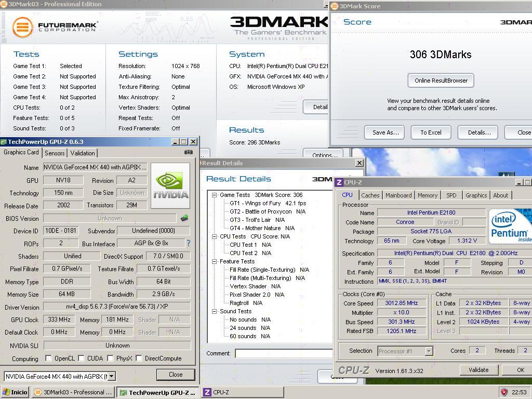The image size is (532, 399).
Task: Click the Futuremark orange logo
Action: [x=22, y=27]
